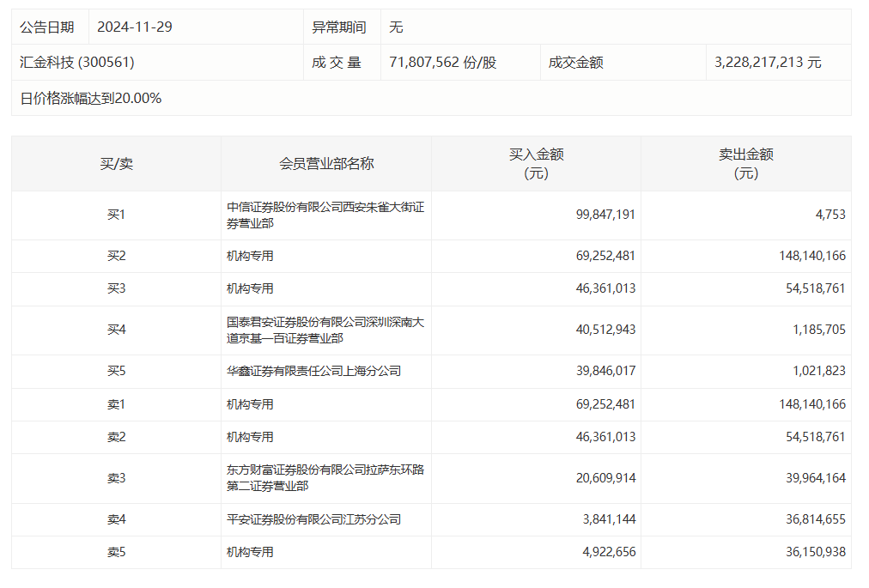Click the 日价格涨幅达到20.00% reason text
Image resolution: width=869 pixels, height=588 pixels.
pos(91,98)
